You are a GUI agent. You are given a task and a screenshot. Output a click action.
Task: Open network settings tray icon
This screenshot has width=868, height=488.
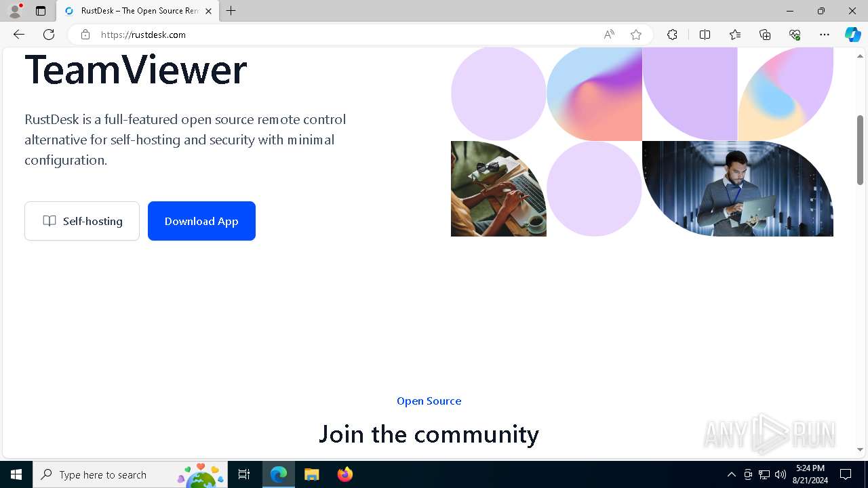pos(764,474)
